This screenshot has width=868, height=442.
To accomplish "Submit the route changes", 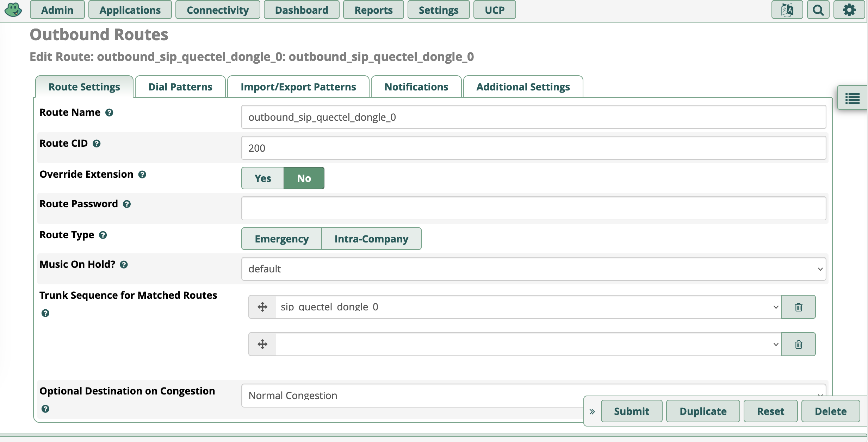I will [x=631, y=411].
